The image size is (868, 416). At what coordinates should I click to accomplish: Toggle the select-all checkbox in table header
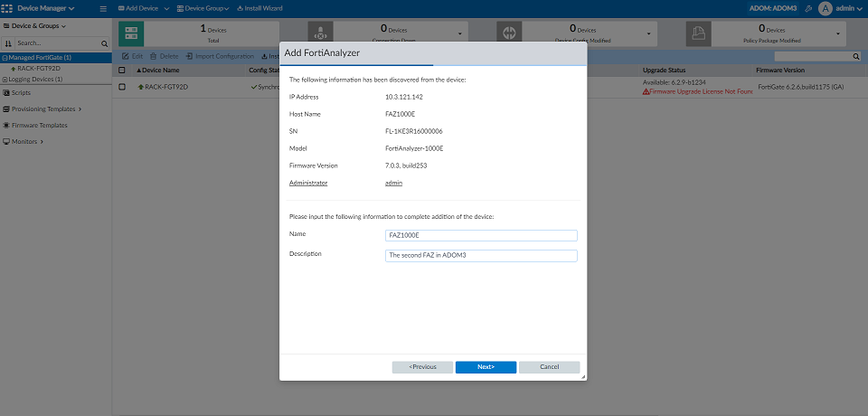[x=122, y=70]
